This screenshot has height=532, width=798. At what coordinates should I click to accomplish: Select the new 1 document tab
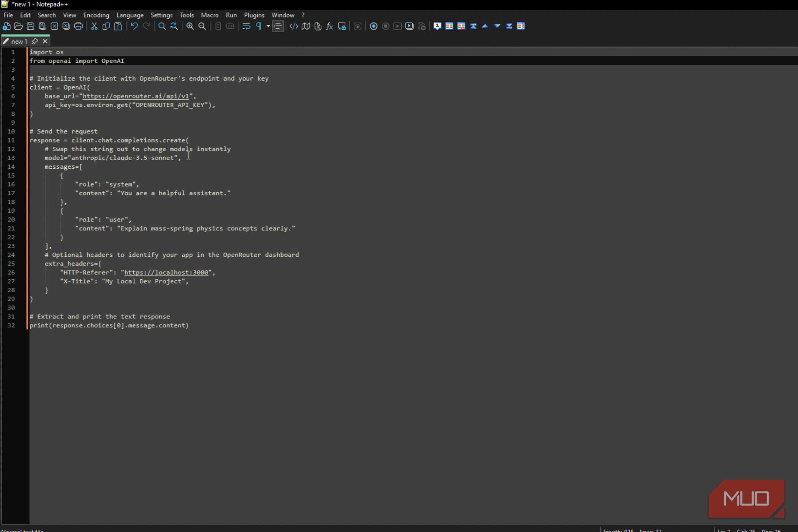tap(19, 41)
